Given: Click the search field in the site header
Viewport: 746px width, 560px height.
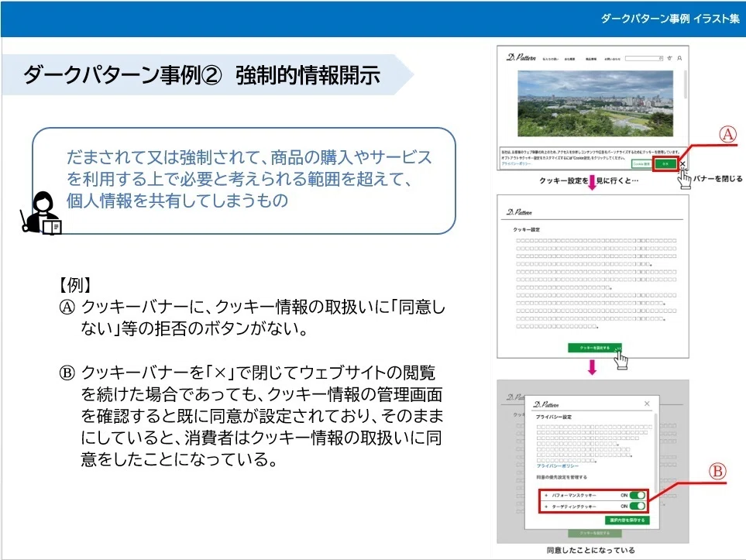Looking at the screenshot, I should coord(645,58).
